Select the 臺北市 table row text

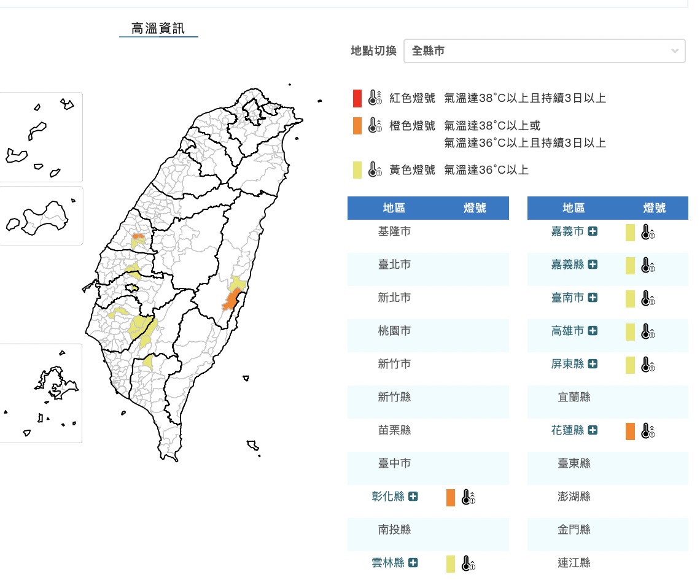394,265
